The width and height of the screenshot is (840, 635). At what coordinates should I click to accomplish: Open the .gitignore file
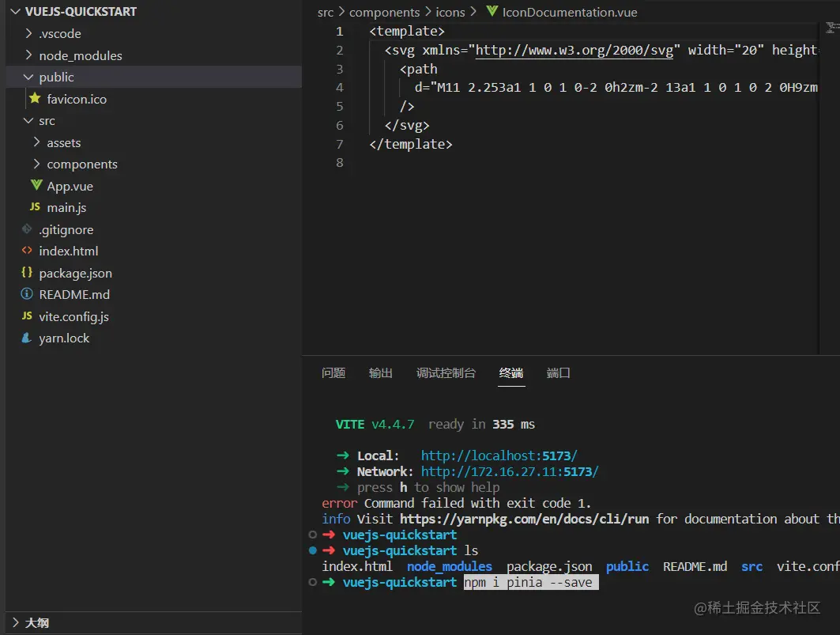[66, 229]
